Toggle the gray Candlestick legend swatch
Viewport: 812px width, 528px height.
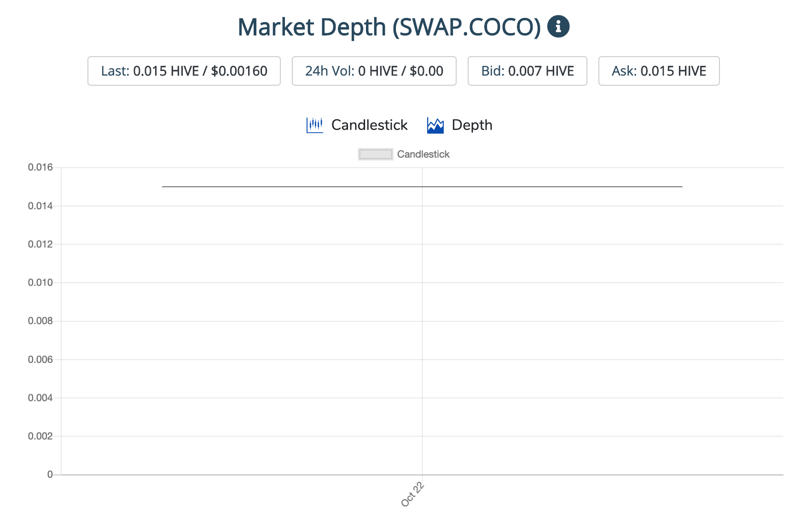point(376,154)
